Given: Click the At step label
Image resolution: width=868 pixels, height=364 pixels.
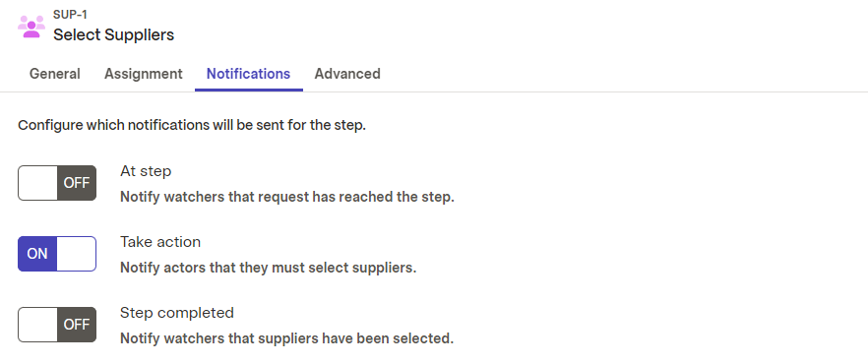Looking at the screenshot, I should pyautogui.click(x=146, y=171).
